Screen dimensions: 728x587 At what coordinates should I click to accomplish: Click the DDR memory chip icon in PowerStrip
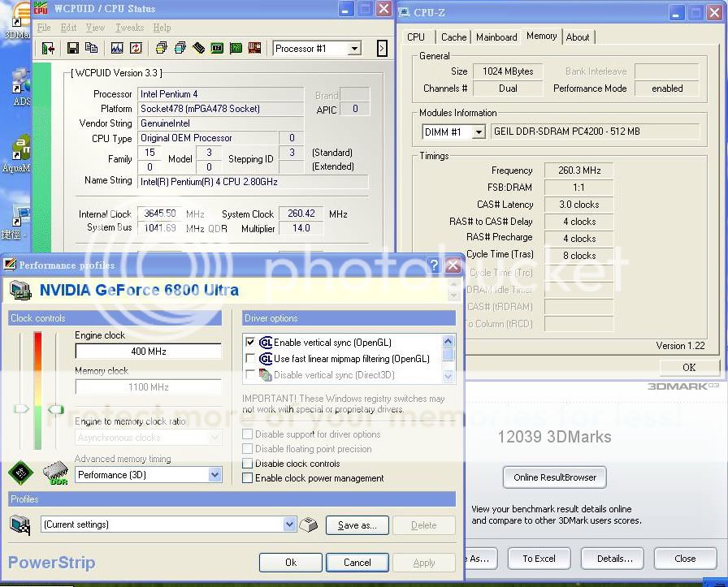pyautogui.click(x=55, y=473)
